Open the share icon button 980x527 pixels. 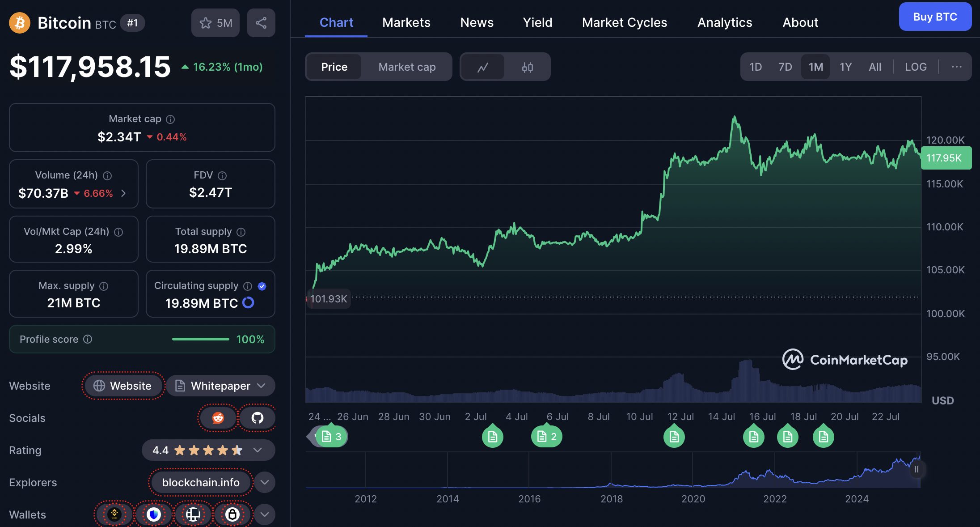click(261, 23)
